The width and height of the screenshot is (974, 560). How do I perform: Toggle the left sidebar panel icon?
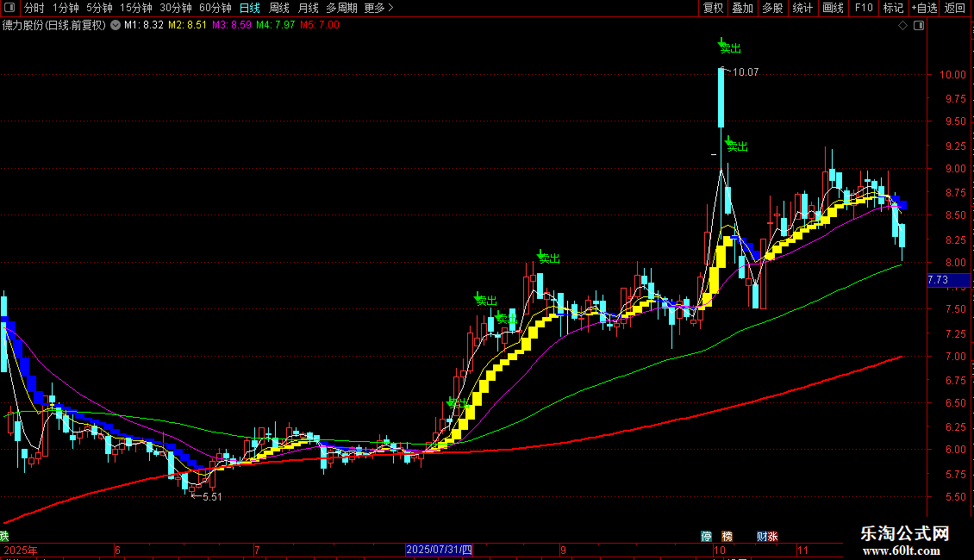[9, 8]
